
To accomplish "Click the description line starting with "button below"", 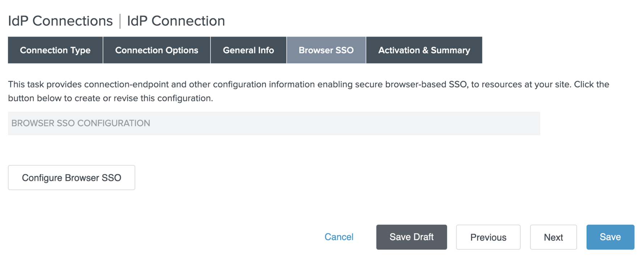I will click(110, 98).
